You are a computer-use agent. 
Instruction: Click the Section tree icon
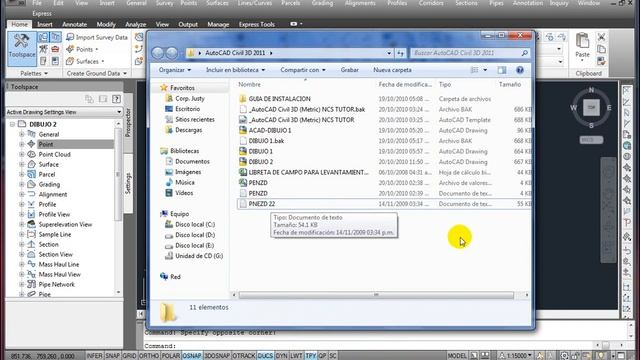pyautogui.click(x=31, y=244)
